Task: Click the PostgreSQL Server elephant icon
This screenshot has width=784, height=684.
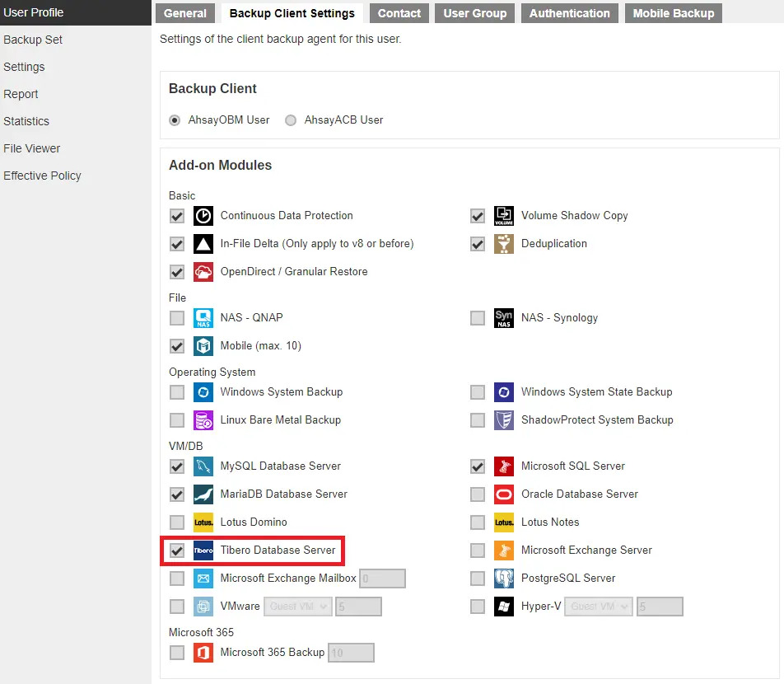Action: [503, 579]
